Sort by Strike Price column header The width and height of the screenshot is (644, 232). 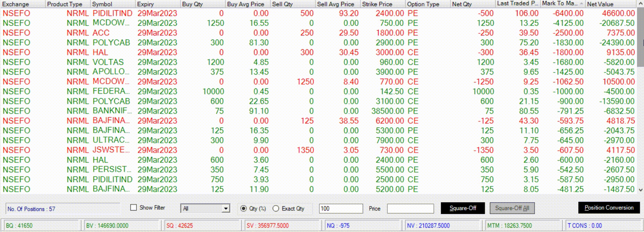coord(383,4)
